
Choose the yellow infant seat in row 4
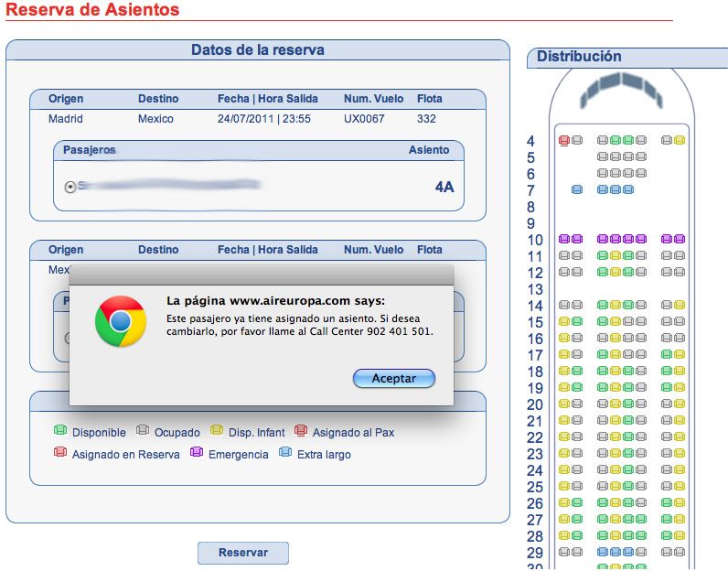pyautogui.click(x=680, y=140)
